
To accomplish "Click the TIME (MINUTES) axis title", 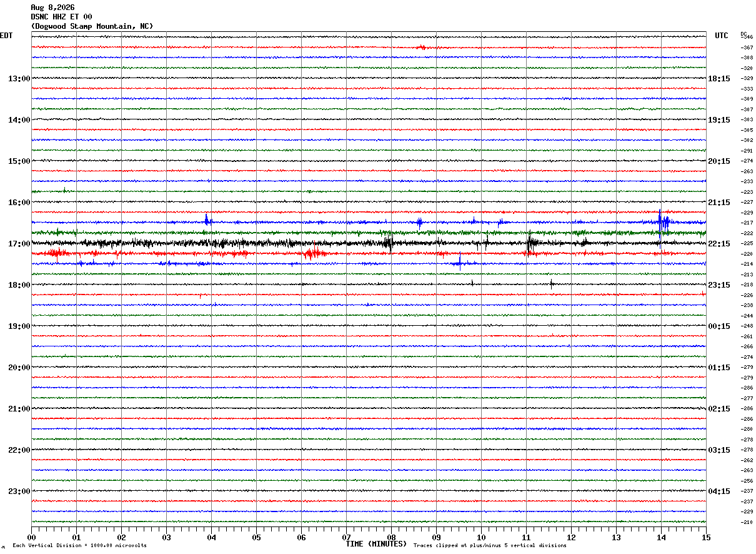I will point(376,544).
